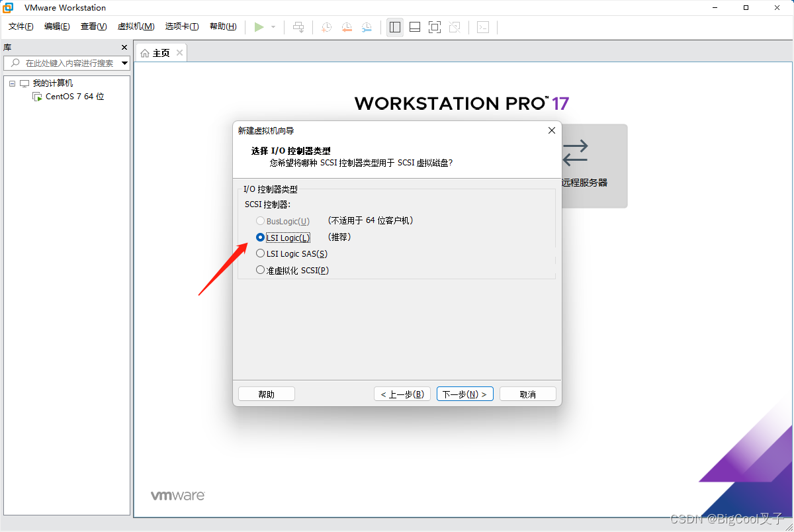Click the 帮助 button in the wizard
The width and height of the screenshot is (794, 532).
pyautogui.click(x=267, y=394)
